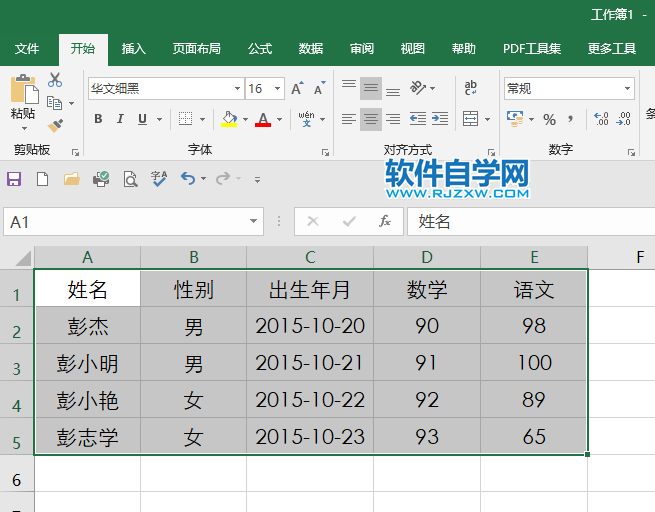Select cell containing 彭小艳
655x512 pixels.
(x=88, y=400)
